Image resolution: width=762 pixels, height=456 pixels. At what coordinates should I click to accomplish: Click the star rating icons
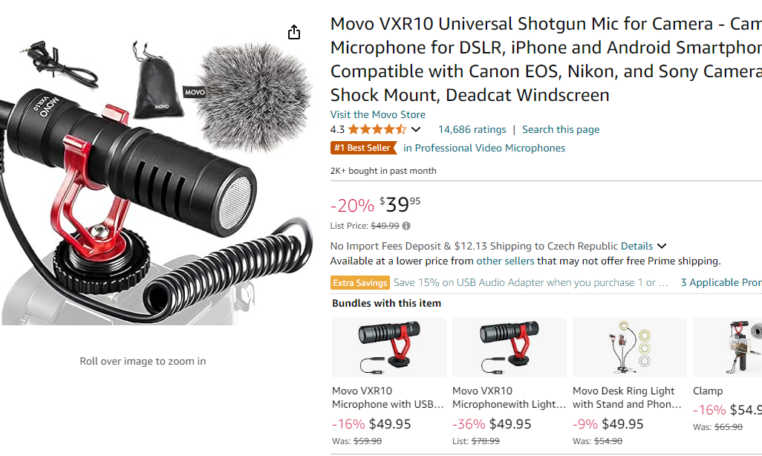point(377,130)
